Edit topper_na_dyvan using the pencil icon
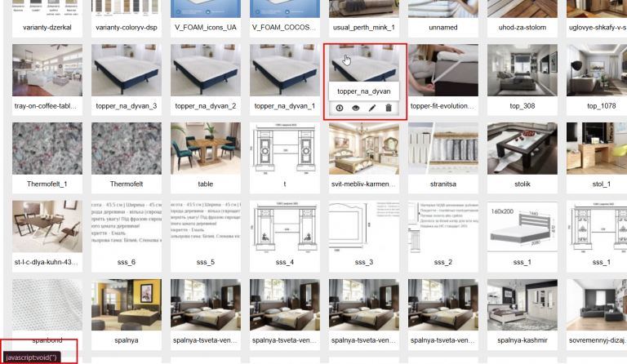The width and height of the screenshot is (627, 364). pos(372,108)
